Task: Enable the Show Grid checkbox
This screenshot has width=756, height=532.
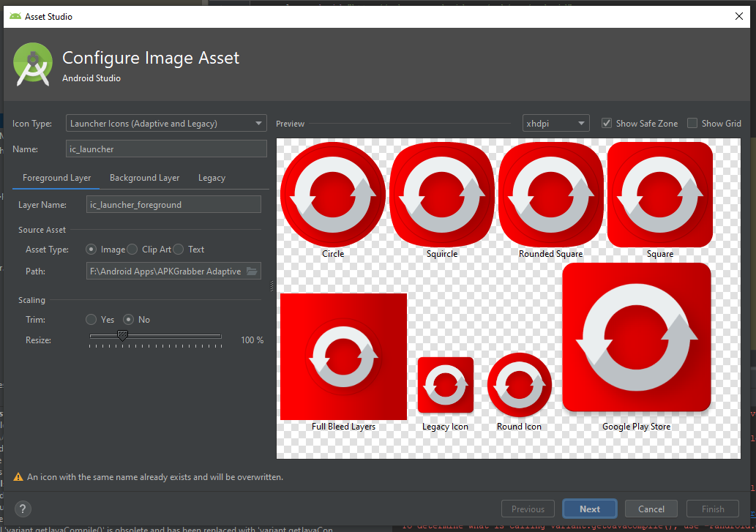Action: click(x=692, y=123)
